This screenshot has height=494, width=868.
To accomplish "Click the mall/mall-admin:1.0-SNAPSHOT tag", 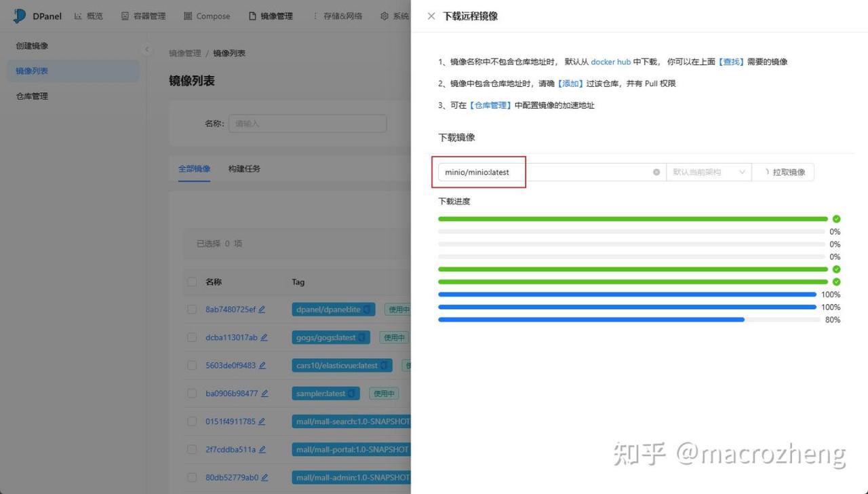I will coord(353,477).
